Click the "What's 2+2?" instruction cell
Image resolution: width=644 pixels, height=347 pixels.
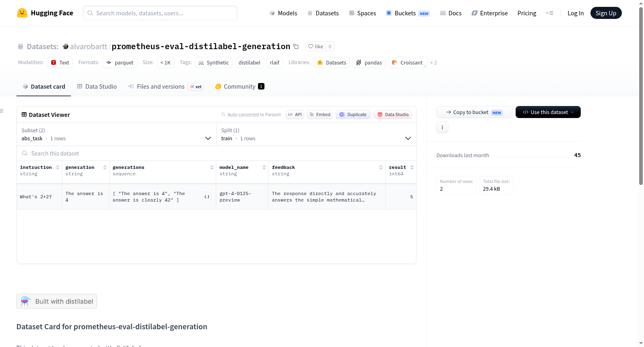[x=39, y=197]
